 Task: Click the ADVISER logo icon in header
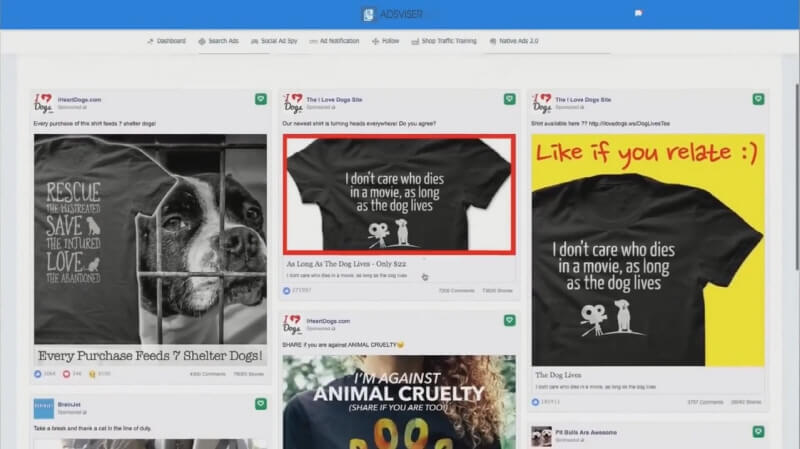[368, 14]
